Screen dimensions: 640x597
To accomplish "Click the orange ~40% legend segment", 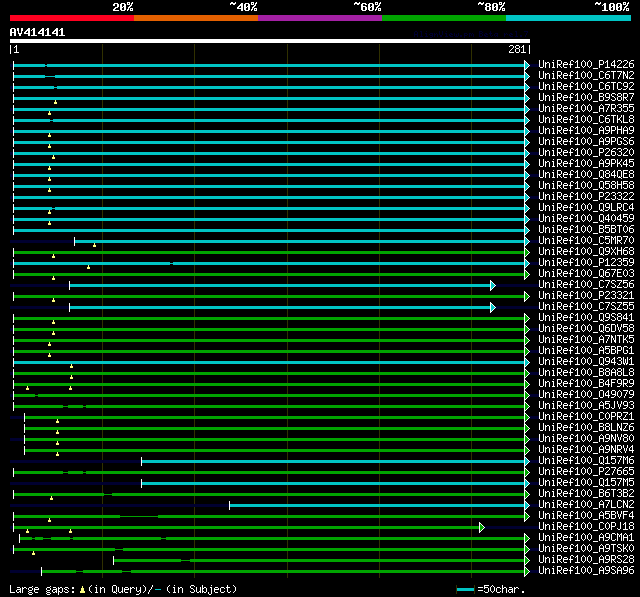I will tap(196, 18).
